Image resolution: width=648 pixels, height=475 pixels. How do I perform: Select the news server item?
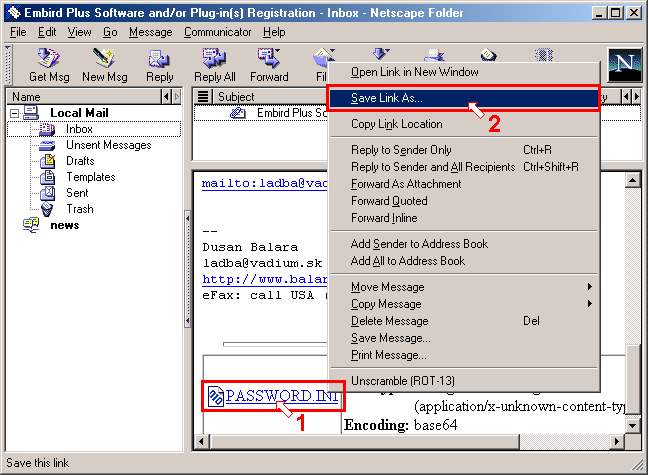[51, 225]
